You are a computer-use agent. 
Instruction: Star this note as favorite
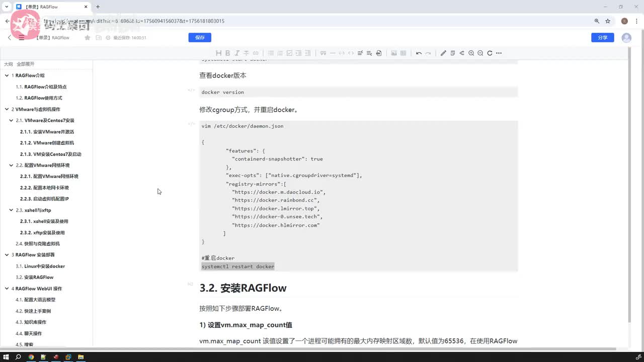coord(88,38)
